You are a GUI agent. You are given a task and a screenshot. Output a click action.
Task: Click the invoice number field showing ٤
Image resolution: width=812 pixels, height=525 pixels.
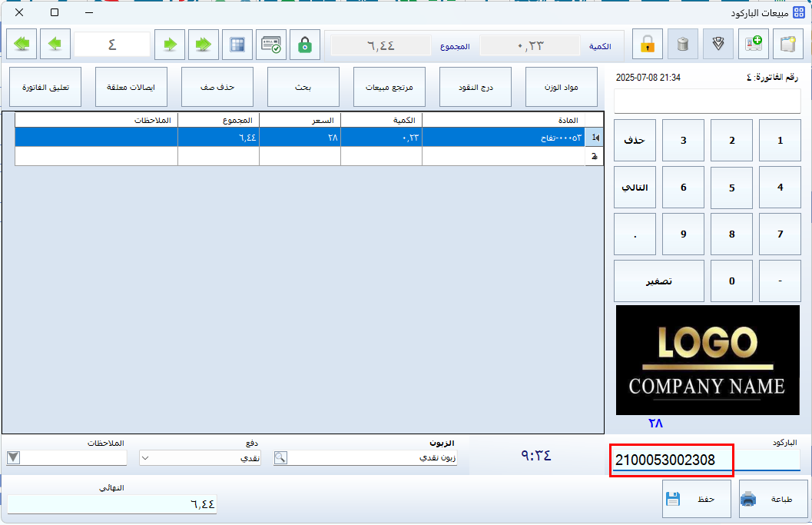coord(112,45)
